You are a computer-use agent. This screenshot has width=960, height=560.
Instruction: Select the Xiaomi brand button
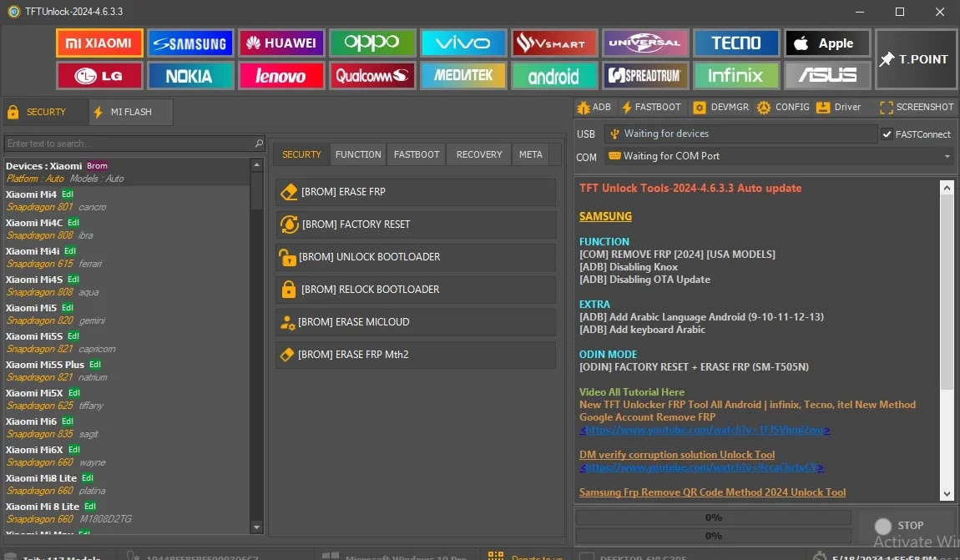100,43
